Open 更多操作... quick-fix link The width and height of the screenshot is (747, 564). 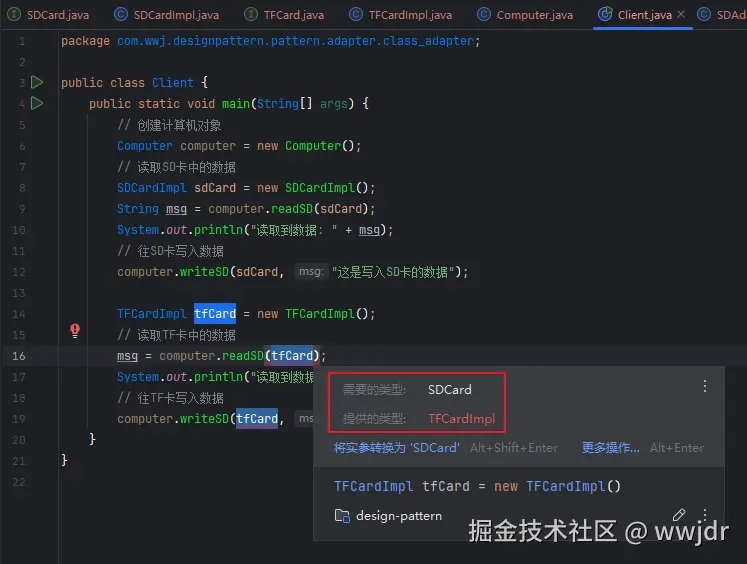[610, 448]
